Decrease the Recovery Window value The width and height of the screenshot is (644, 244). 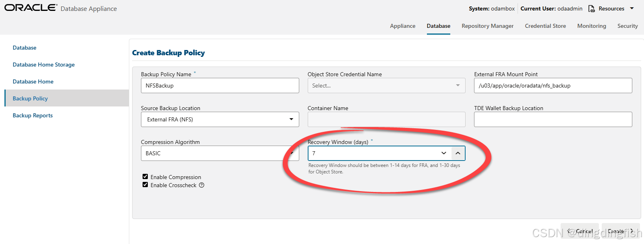tap(444, 153)
